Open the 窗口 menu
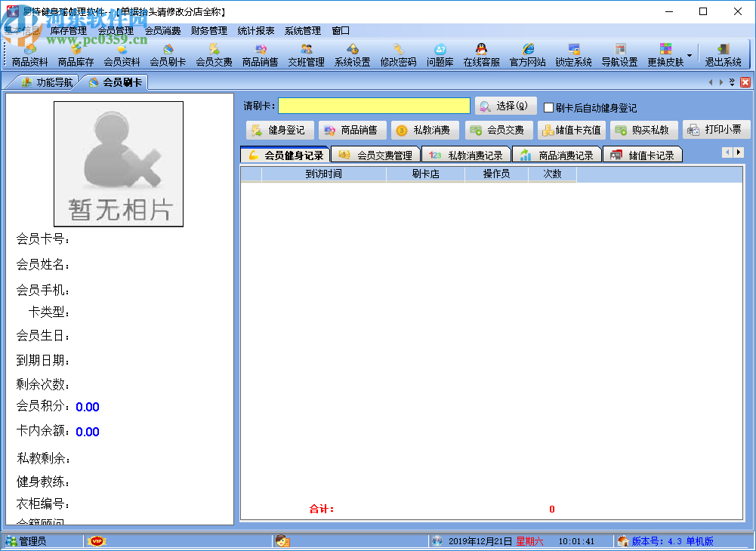The height and width of the screenshot is (551, 756). [341, 31]
